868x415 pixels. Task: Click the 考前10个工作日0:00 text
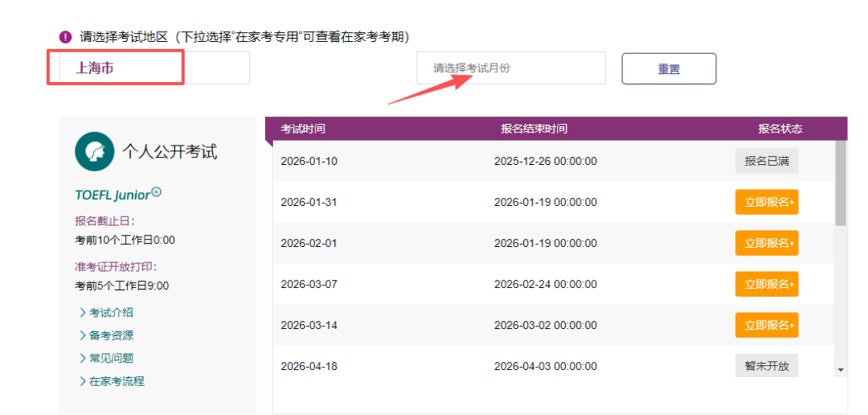(x=125, y=240)
